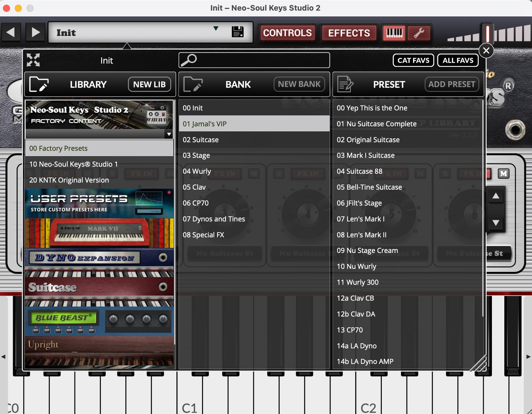This screenshot has width=532, height=414.
Task: Select the User Presets library
Action: click(99, 203)
